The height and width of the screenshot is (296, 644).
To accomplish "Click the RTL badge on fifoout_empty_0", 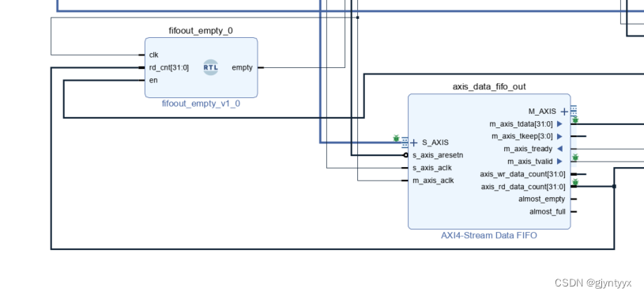I will [211, 67].
